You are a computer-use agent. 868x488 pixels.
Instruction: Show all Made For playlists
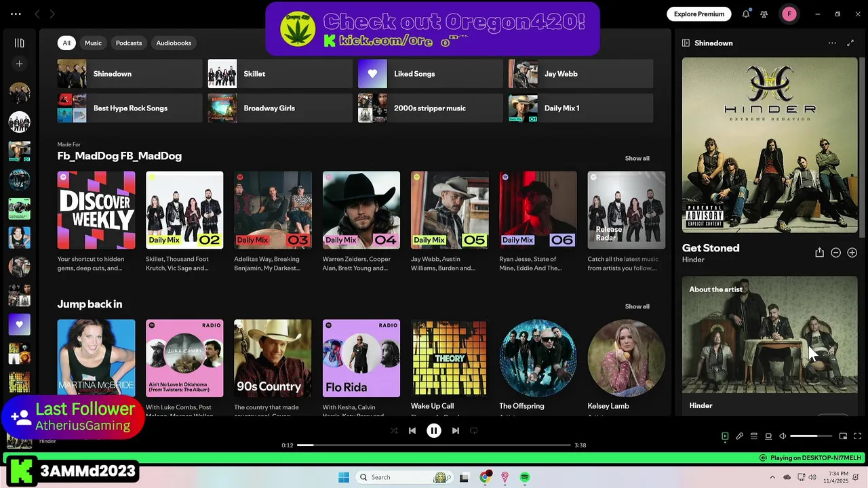click(637, 158)
